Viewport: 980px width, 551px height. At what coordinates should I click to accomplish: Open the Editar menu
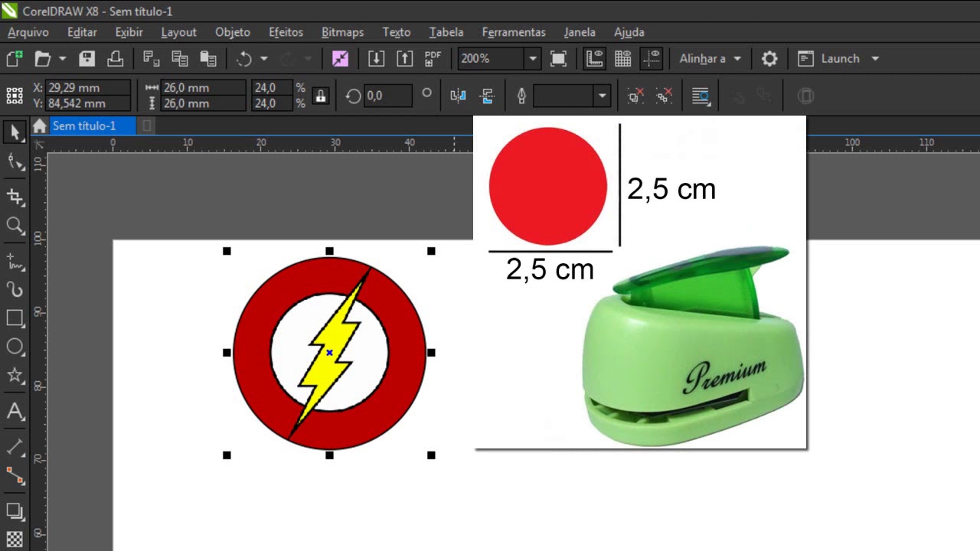pyautogui.click(x=82, y=32)
